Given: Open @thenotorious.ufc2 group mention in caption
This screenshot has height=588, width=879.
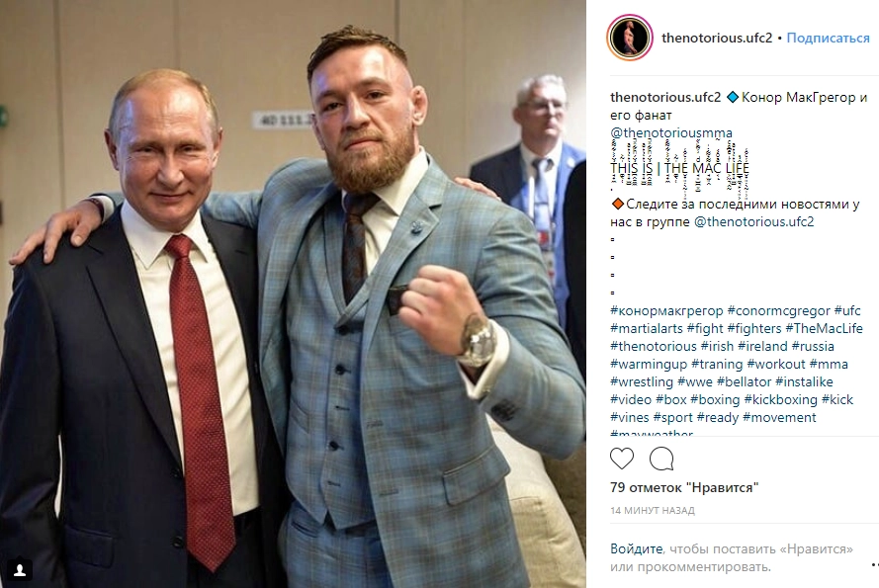Looking at the screenshot, I should tap(754, 222).
